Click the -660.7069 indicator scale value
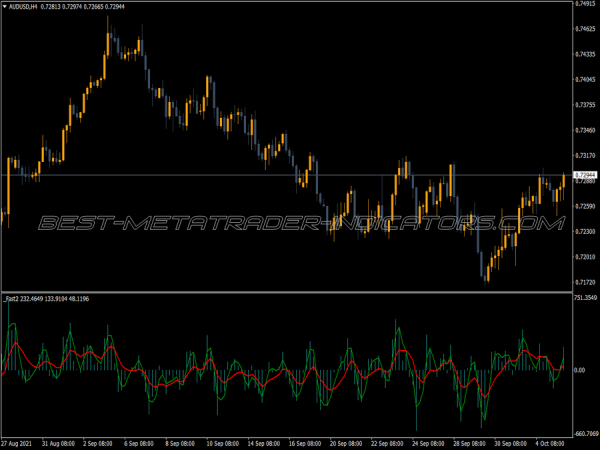The image size is (600, 450). [585, 432]
